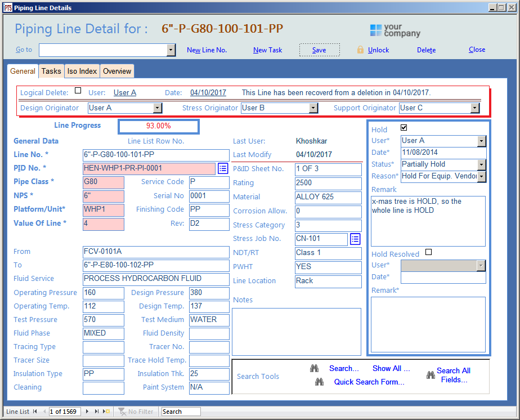Click the Last User value Khoshkar
The height and width of the screenshot is (420, 520).
pos(311,141)
